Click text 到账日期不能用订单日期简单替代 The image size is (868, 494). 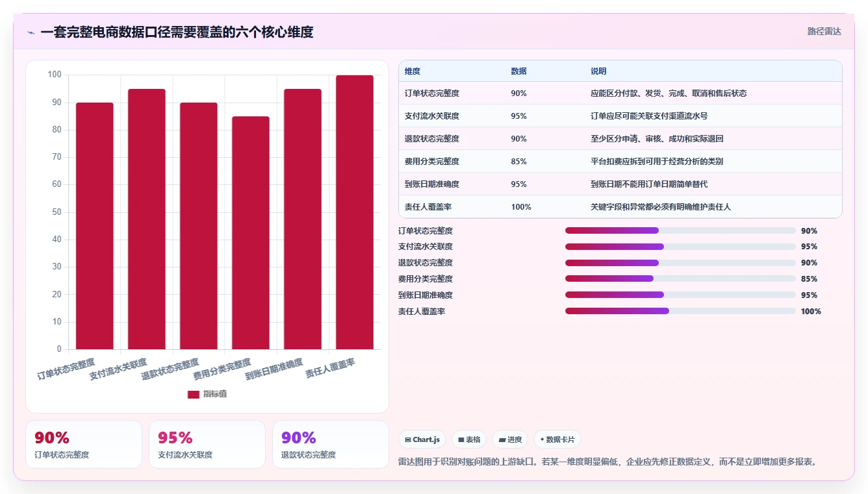[649, 184]
